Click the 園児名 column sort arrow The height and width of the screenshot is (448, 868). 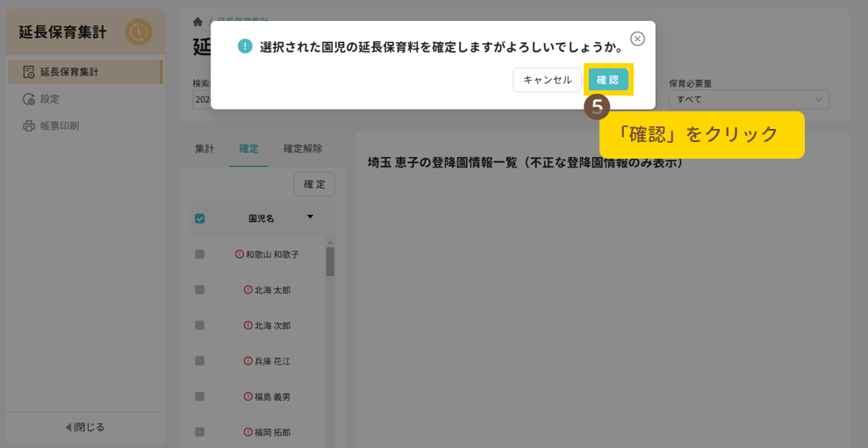click(x=309, y=217)
